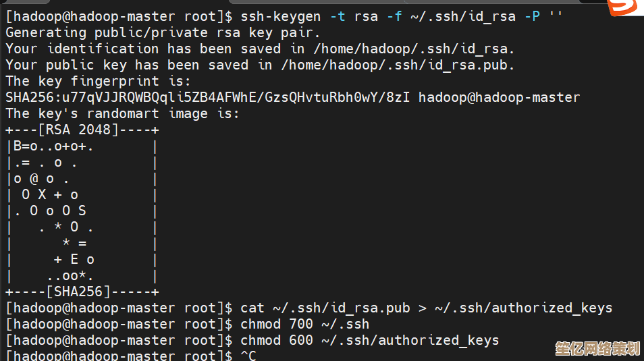Click the "B=o..o+o+." randomart row
The height and width of the screenshot is (361, 644).
tap(53, 146)
